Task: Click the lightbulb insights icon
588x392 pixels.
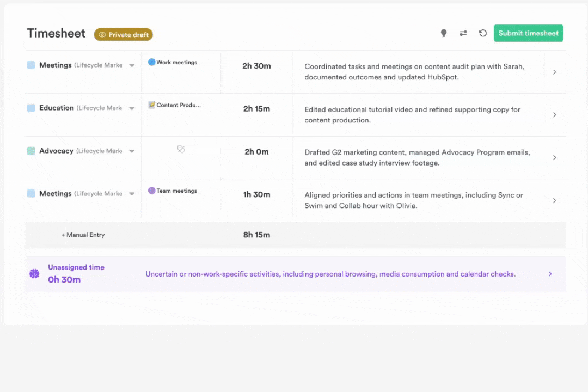Action: click(444, 33)
